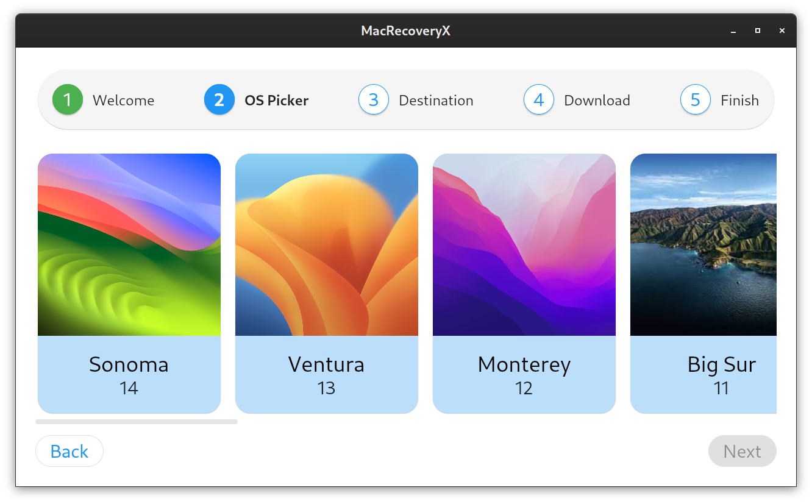Click the MacRecoveryX title text
Screen dimensions: 812x504
coord(406,30)
